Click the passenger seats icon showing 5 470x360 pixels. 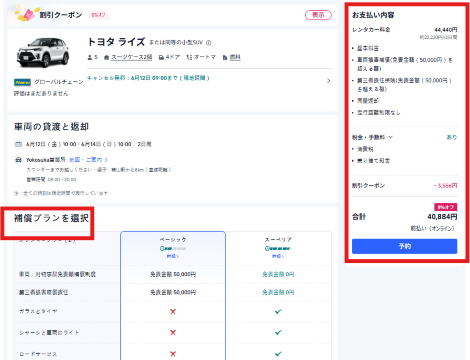90,57
